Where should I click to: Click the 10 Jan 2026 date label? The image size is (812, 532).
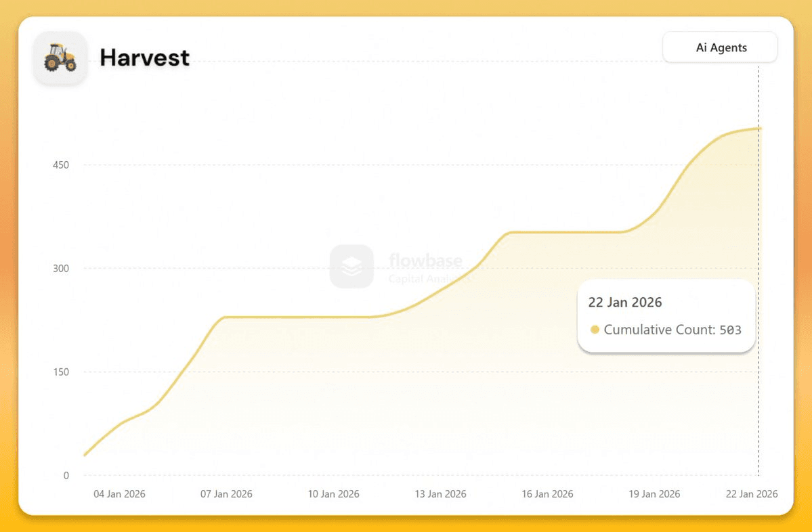pos(333,494)
